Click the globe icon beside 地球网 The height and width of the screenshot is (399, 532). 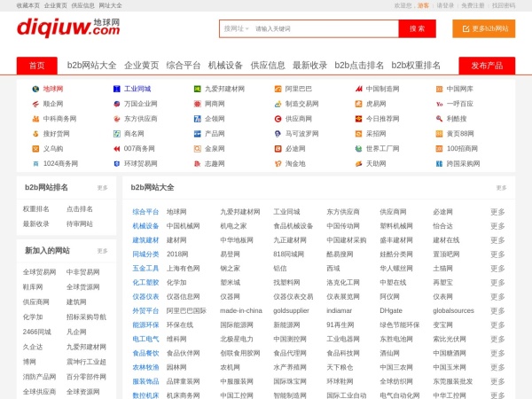tap(35, 89)
